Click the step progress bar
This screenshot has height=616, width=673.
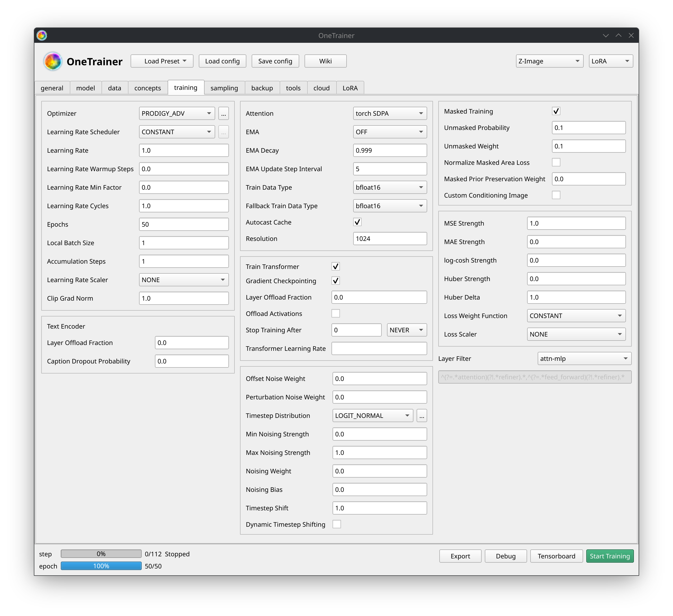click(x=101, y=554)
